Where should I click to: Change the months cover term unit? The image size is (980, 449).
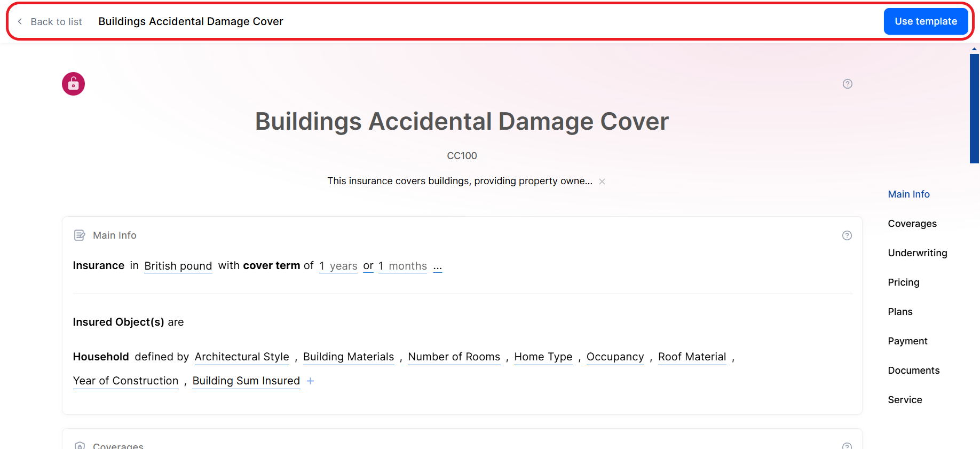[x=407, y=266]
